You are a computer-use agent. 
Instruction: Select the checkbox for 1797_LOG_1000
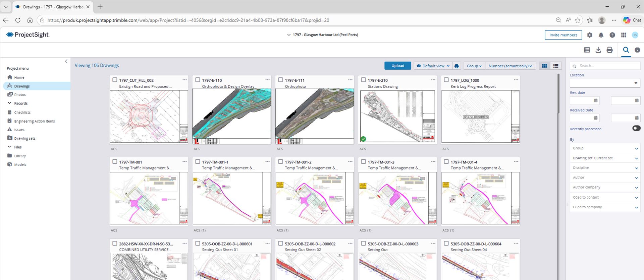tap(446, 80)
